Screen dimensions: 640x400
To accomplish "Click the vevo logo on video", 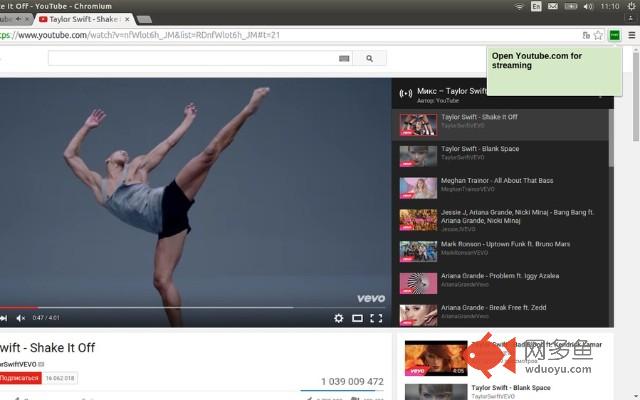I will pos(371,298).
